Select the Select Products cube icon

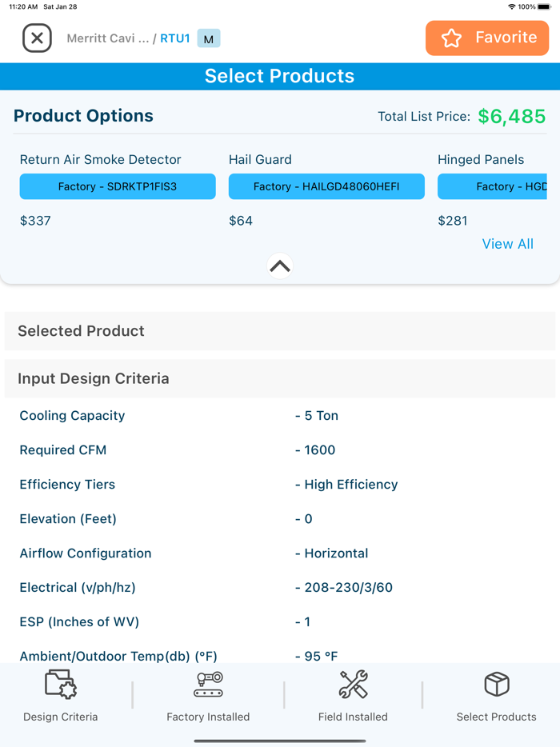(x=496, y=685)
